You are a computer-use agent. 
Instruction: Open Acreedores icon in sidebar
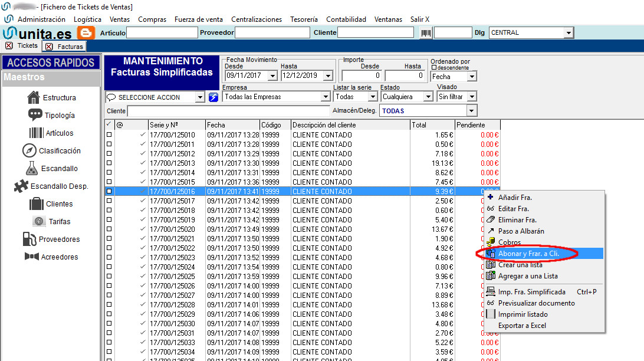tap(32, 257)
